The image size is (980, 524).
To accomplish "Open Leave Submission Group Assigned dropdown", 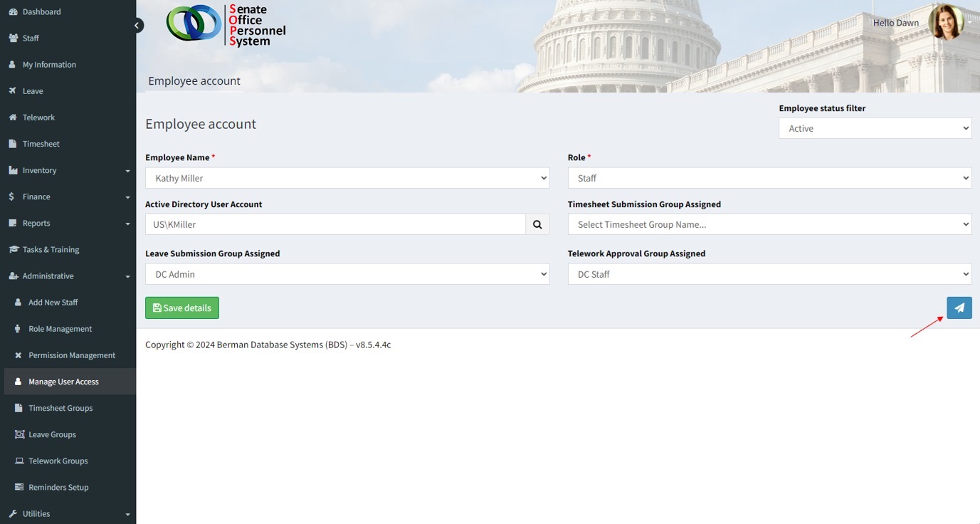I will click(347, 274).
